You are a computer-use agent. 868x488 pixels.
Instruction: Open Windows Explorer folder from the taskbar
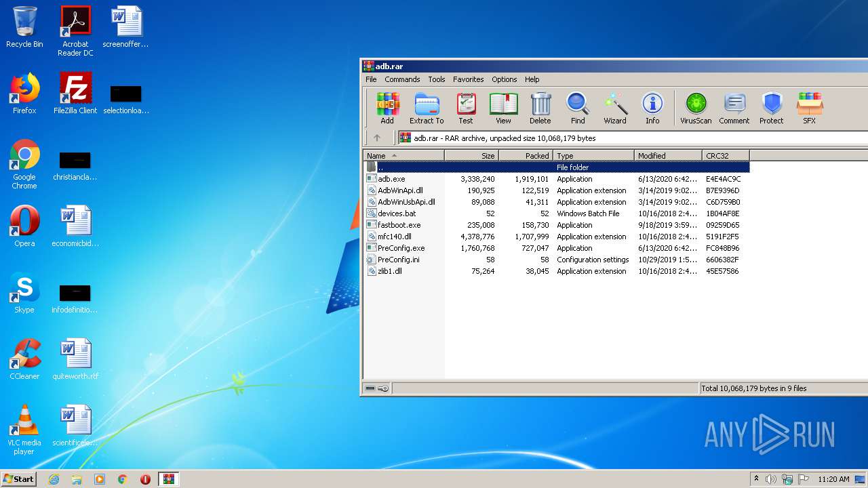tap(77, 479)
